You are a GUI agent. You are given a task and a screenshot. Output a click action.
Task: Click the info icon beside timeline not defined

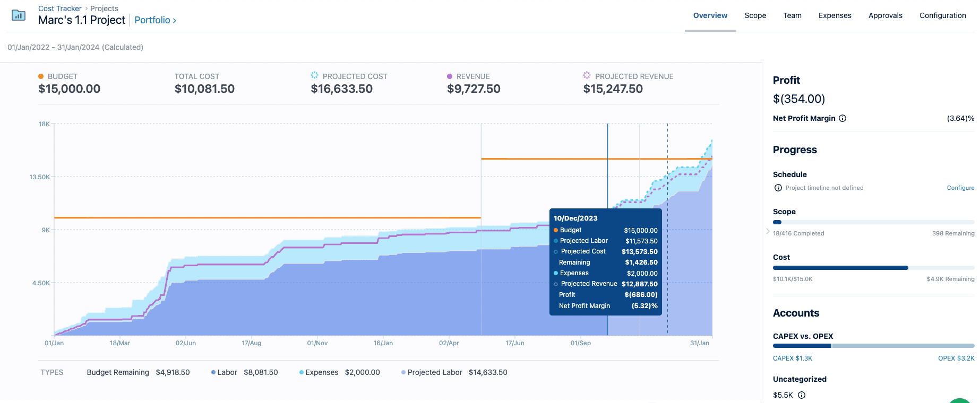[x=778, y=188]
